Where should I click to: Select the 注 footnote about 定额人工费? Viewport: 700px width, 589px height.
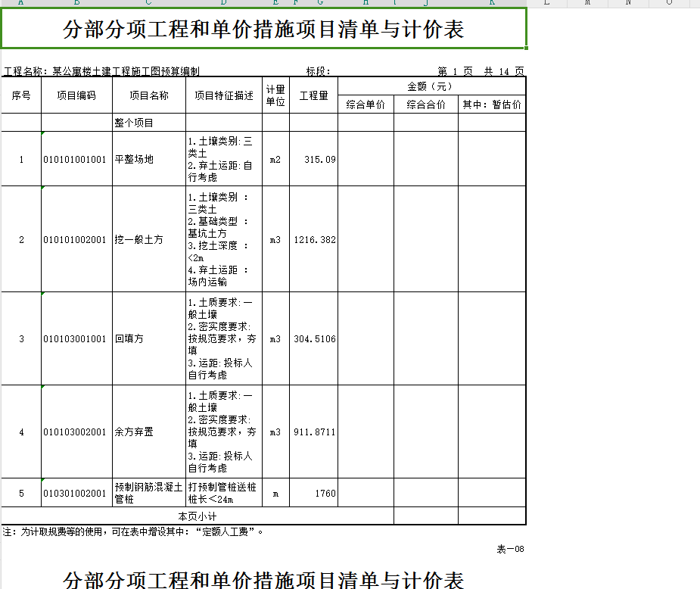[x=133, y=532]
